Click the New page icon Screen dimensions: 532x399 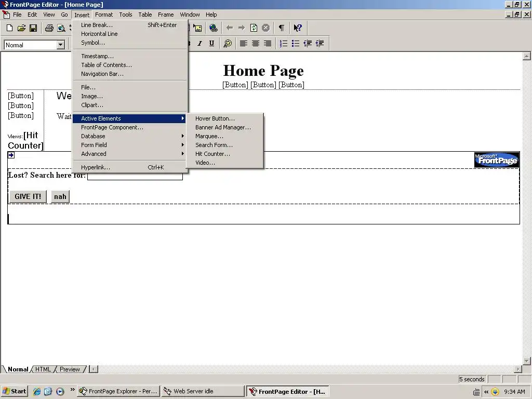[x=9, y=28]
